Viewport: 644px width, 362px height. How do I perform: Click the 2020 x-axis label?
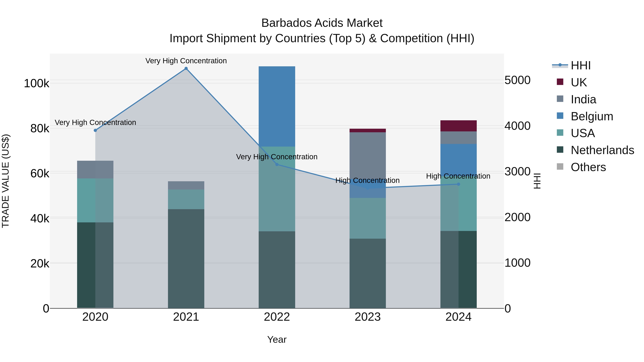[x=95, y=317]
